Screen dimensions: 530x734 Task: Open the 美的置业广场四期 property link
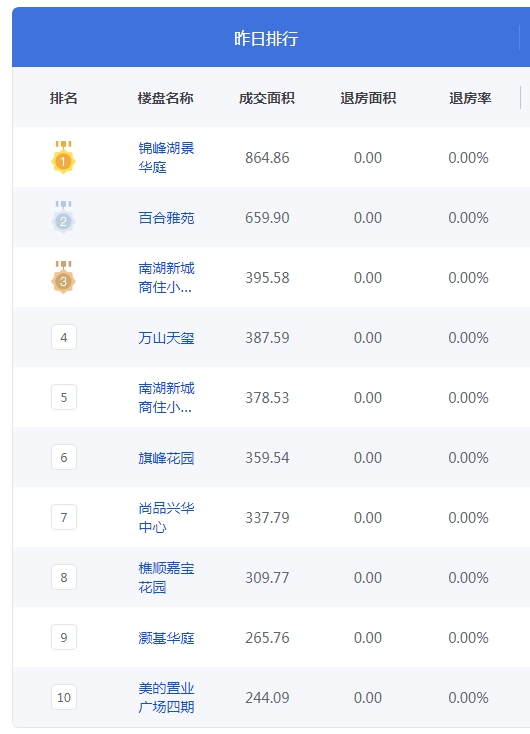[x=166, y=697]
